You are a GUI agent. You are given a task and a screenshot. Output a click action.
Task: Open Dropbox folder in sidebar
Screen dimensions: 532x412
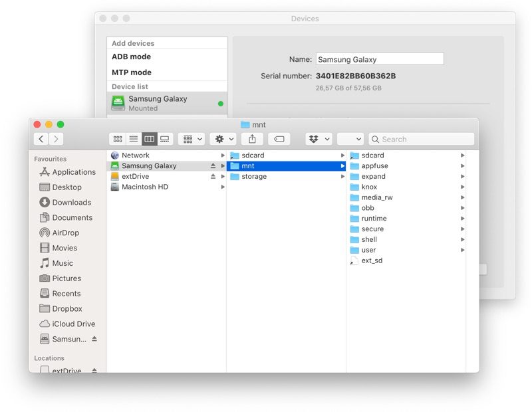click(61, 308)
